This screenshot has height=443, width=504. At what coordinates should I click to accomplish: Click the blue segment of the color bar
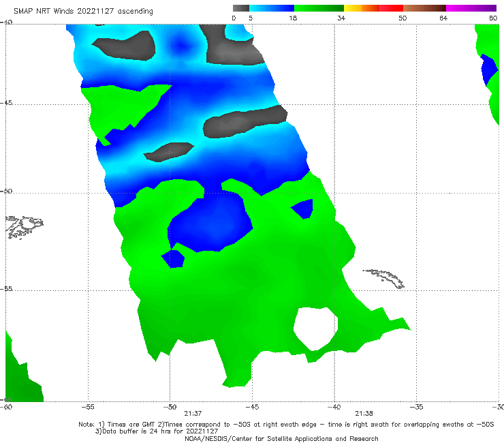[272, 8]
